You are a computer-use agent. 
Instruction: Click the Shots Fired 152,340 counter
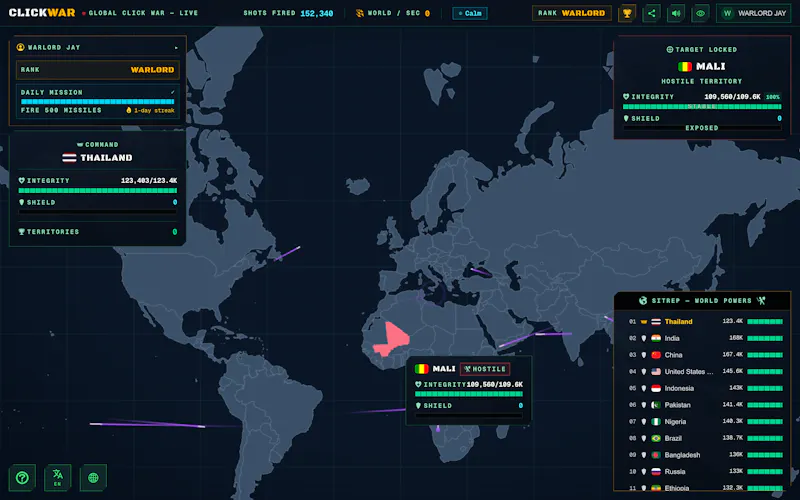(x=288, y=13)
